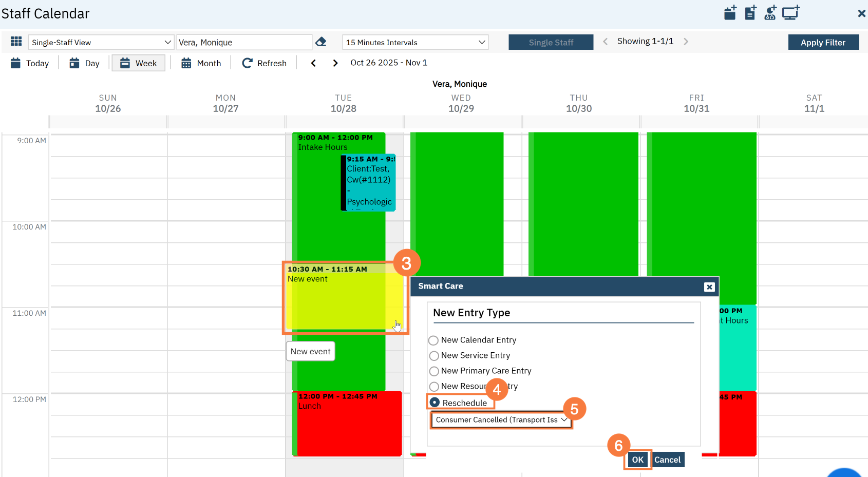Clear the staff name with eraser icon

[321, 42]
